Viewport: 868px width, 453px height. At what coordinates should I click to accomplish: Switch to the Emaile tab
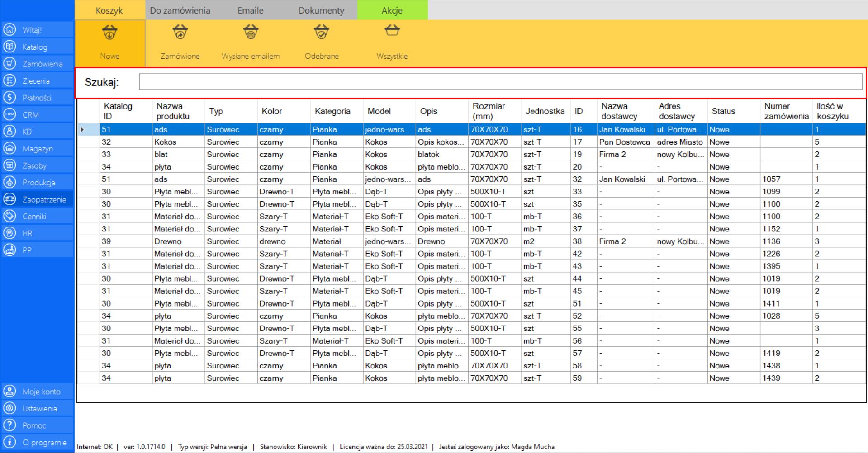251,10
